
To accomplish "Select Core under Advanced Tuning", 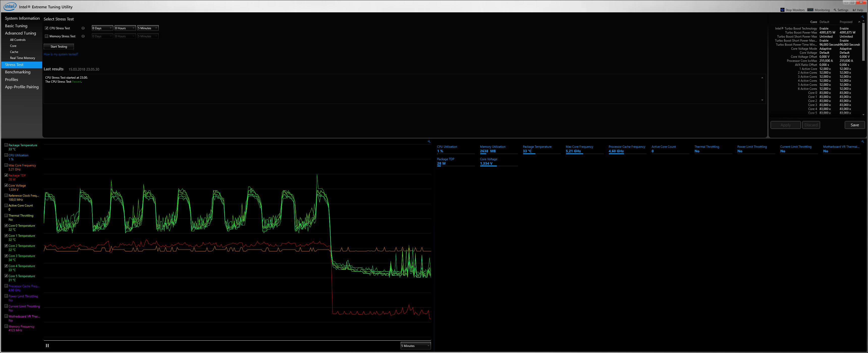I will pos(13,46).
